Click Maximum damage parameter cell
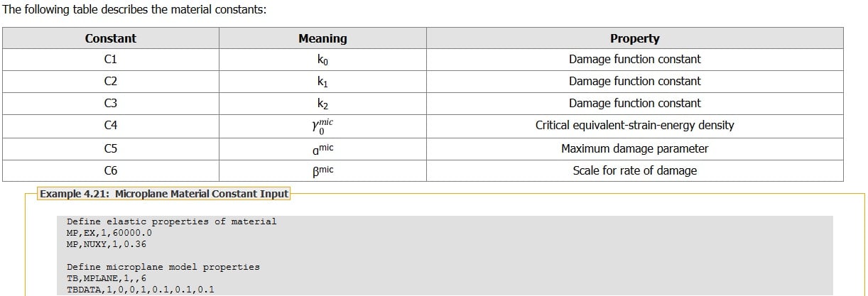Screen dimensions: 868x296 point(634,149)
